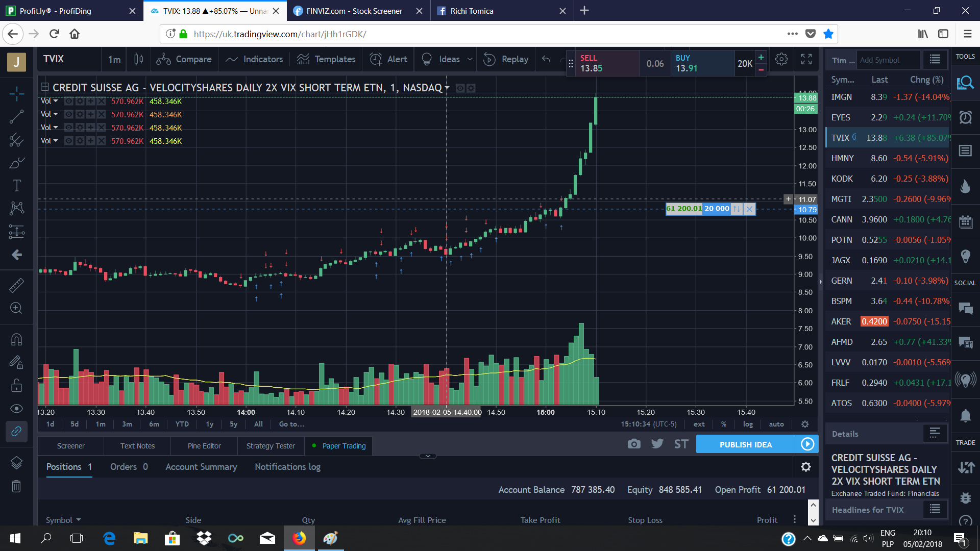Toggle log scale on the chart

pyautogui.click(x=748, y=424)
